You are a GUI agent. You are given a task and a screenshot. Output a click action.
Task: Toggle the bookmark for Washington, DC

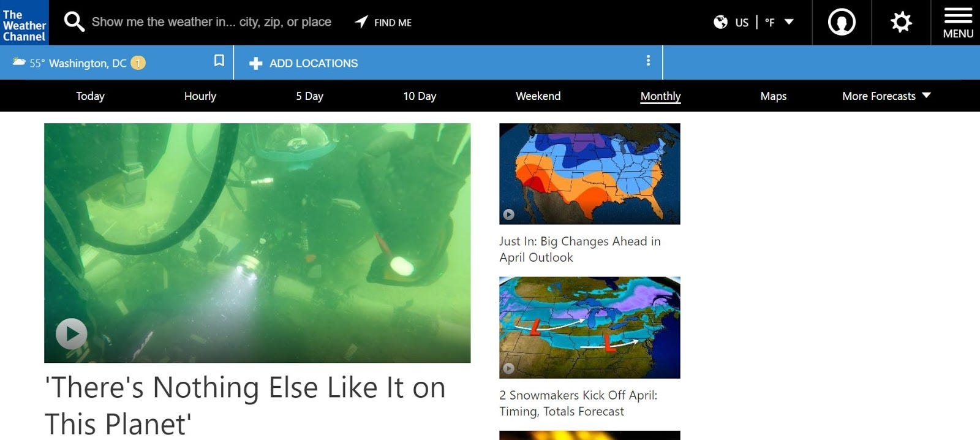click(x=219, y=60)
